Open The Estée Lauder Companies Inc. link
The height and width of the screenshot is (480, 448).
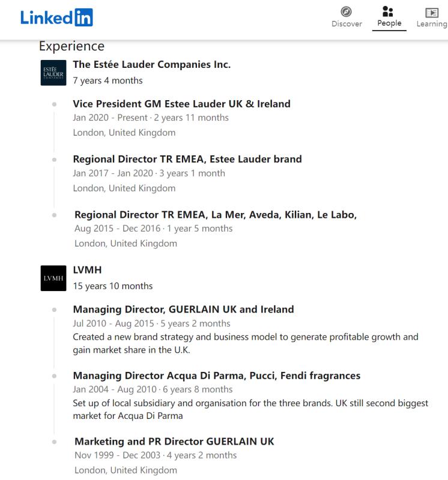pos(151,64)
